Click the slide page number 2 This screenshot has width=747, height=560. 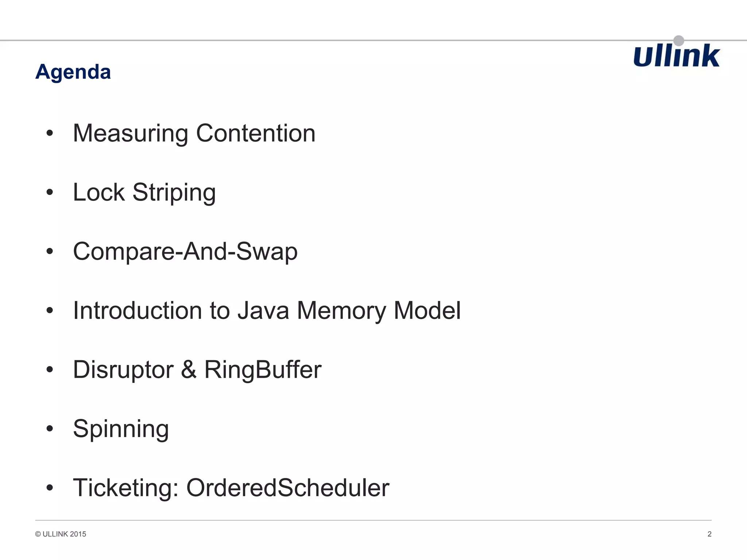click(x=709, y=534)
